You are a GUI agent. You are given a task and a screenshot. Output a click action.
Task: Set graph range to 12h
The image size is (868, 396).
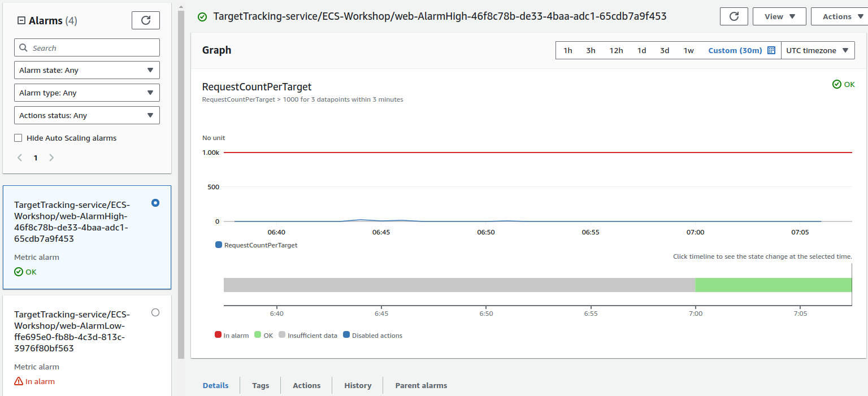point(616,50)
